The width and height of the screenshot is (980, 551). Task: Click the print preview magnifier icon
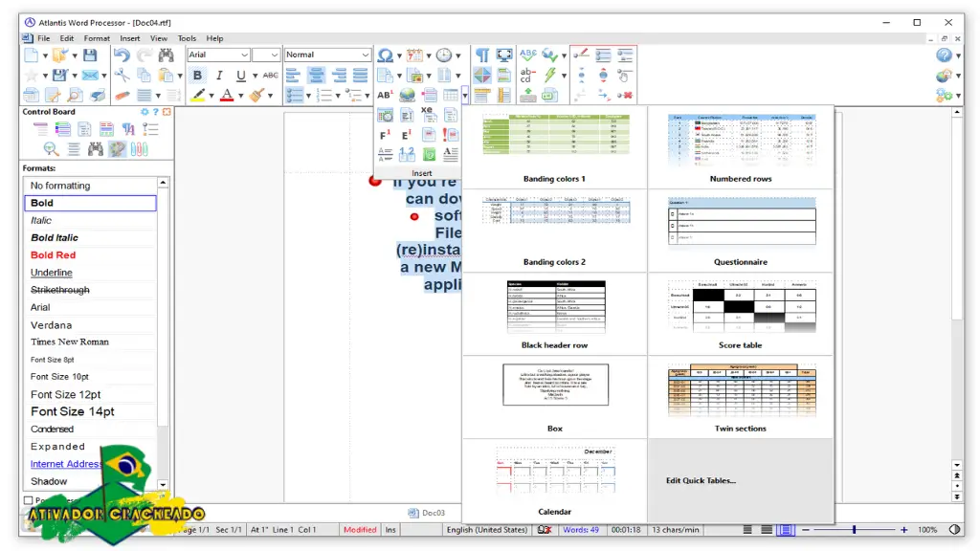tap(75, 96)
